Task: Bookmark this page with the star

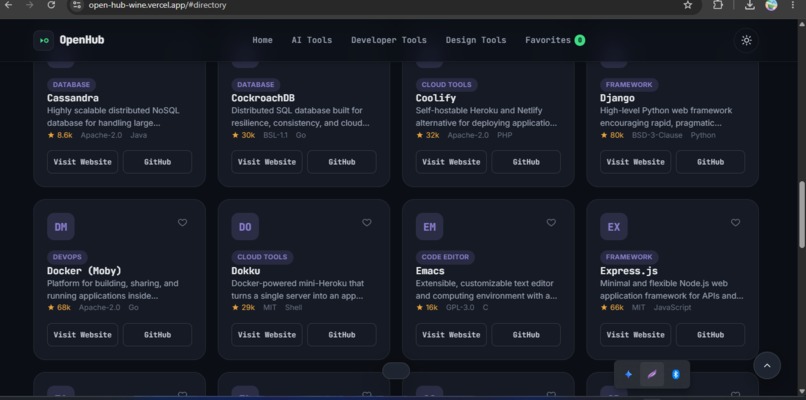Action: (x=688, y=5)
